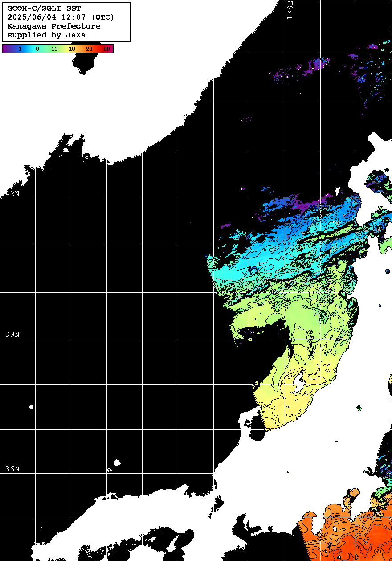
Task: Click the date "2025/06/04 12:07 (UTC)"
Action: 61,17
